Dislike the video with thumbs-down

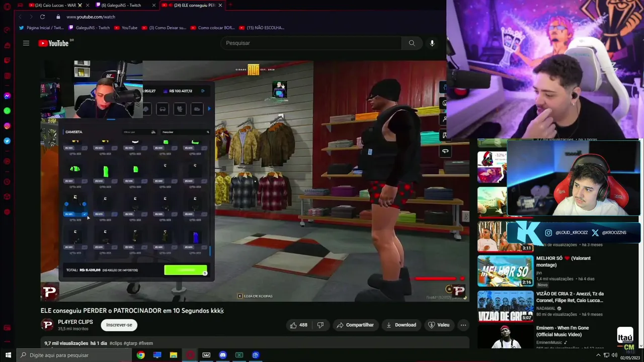point(320,325)
